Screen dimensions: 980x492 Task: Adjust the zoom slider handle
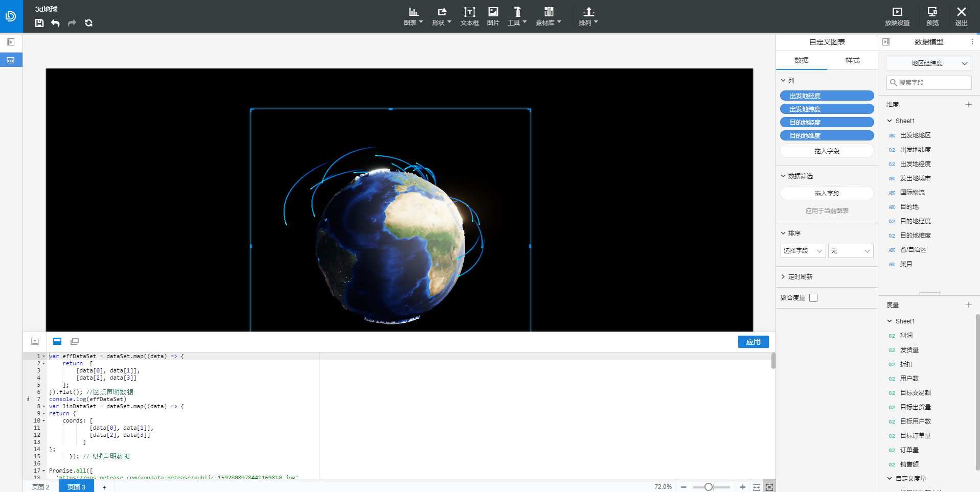pyautogui.click(x=709, y=487)
